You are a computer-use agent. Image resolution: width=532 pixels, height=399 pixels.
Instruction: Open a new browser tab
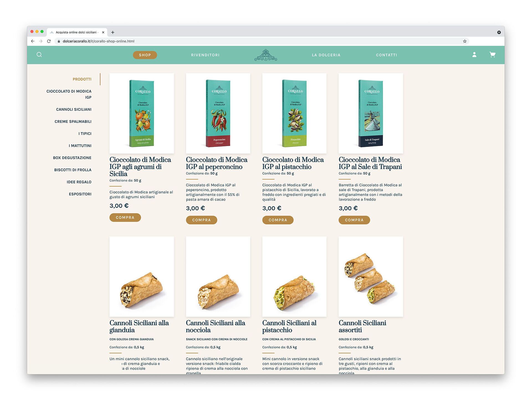click(113, 32)
